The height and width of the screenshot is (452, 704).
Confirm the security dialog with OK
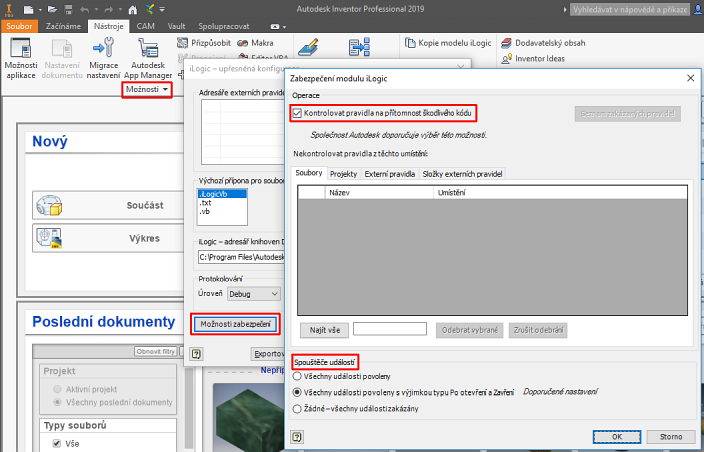[x=617, y=436]
